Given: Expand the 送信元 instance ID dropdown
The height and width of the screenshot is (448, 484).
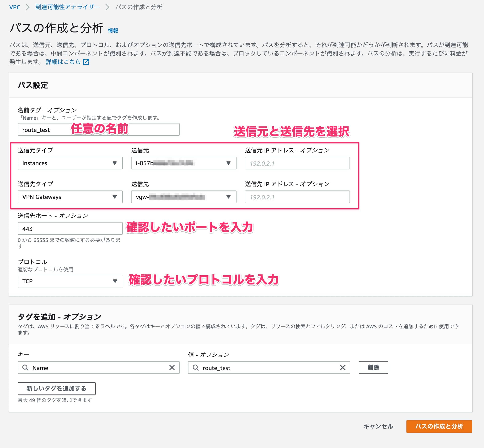Looking at the screenshot, I should coord(184,163).
